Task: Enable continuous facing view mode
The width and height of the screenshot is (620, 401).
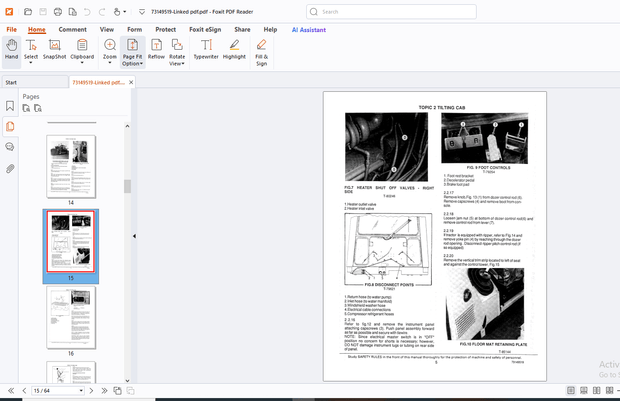Action: (610, 390)
